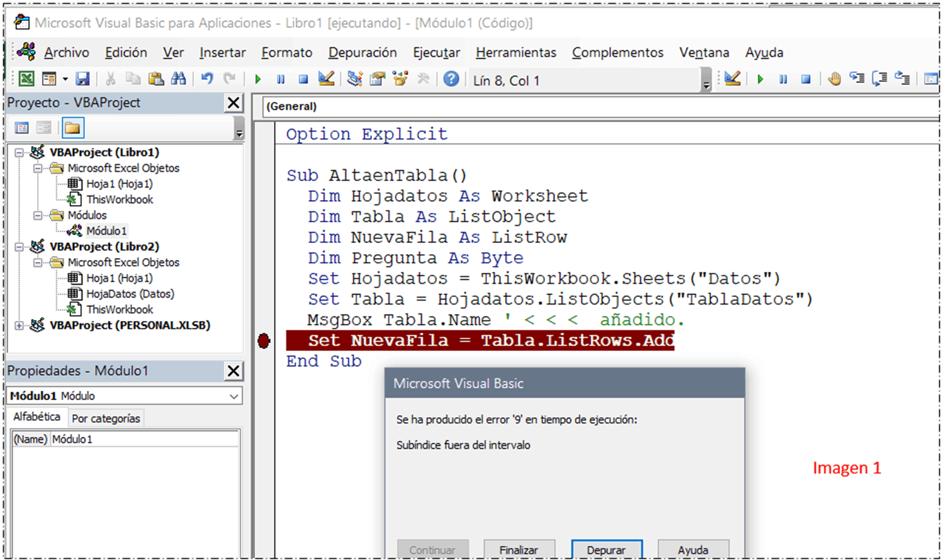
Task: Toggle Design Mode icon left of Project Explorer icon
Action: tap(326, 79)
